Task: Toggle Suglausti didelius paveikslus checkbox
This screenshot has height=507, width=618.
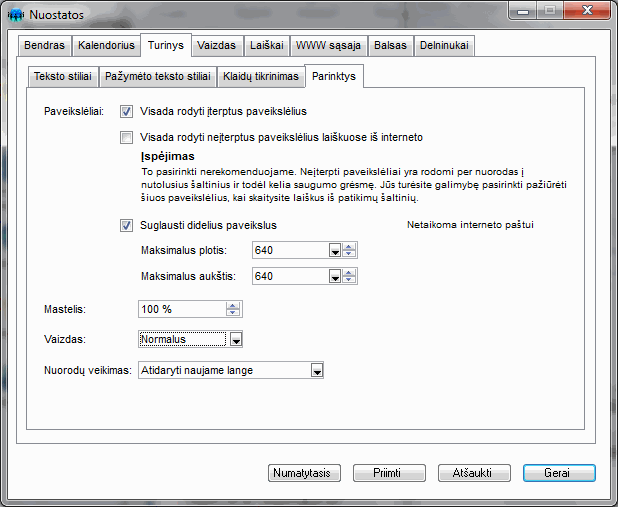Action: pos(127,225)
